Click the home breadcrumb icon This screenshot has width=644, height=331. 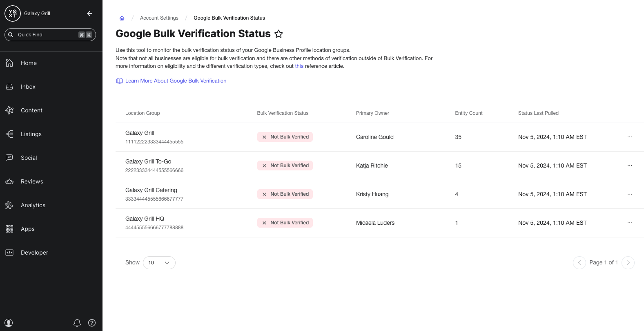click(122, 18)
